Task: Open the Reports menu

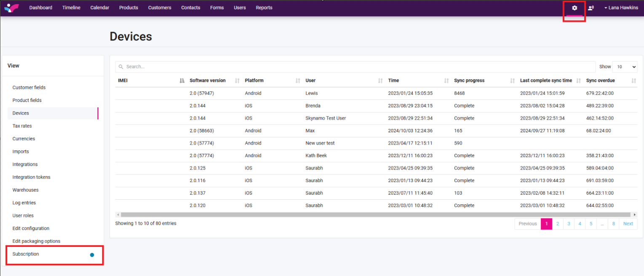Action: [x=264, y=8]
